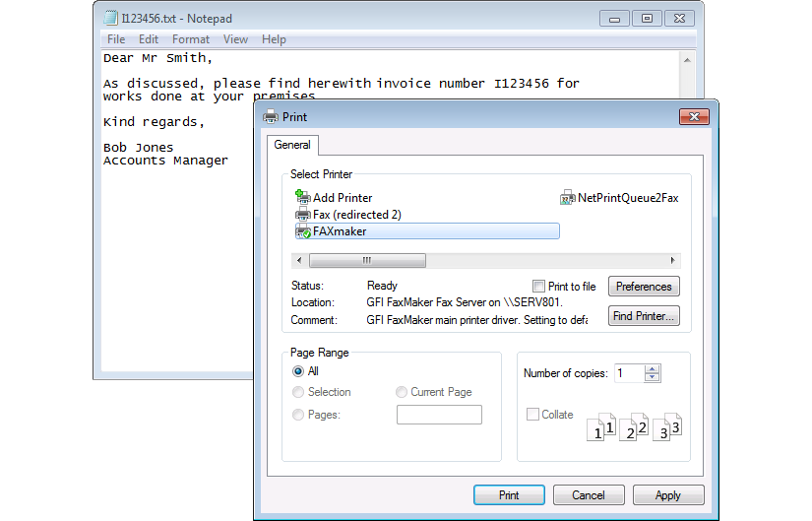
Task: Click the Number of copies field
Action: (x=630, y=373)
